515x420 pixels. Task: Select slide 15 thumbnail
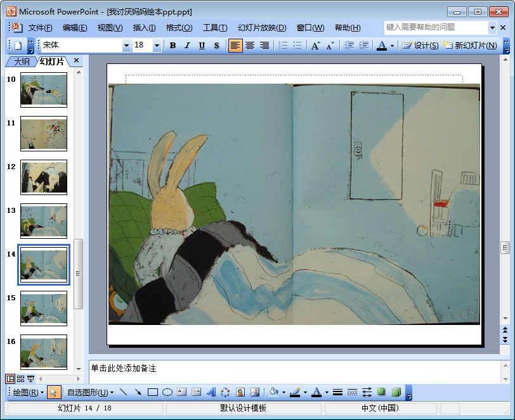(44, 309)
